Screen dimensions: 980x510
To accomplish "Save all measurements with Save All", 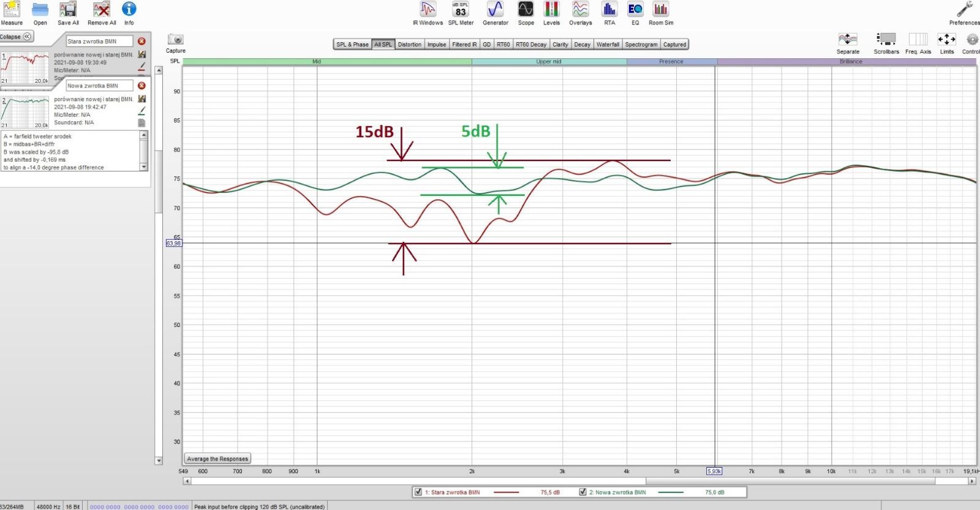I will [x=68, y=13].
